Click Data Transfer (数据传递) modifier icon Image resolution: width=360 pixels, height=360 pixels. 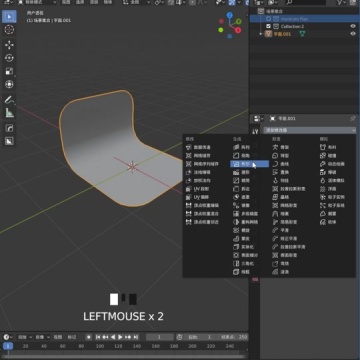189,147
